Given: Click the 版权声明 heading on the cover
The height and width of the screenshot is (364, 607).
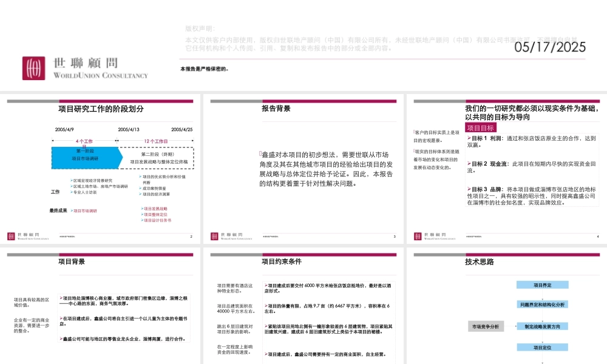Looking at the screenshot, I should click(x=200, y=29).
